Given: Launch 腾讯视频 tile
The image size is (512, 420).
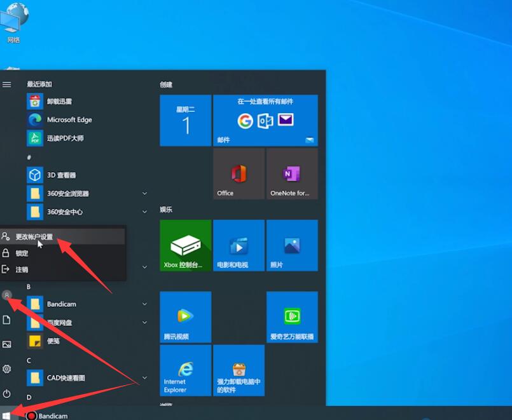Looking at the screenshot, I should point(186,317).
